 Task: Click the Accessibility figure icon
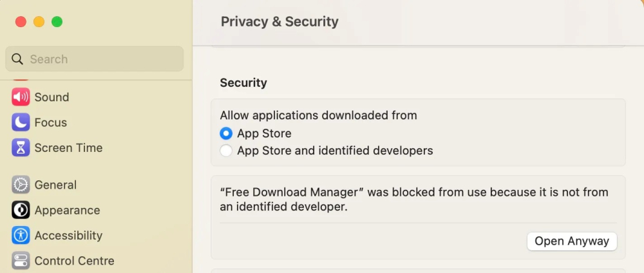(x=21, y=236)
